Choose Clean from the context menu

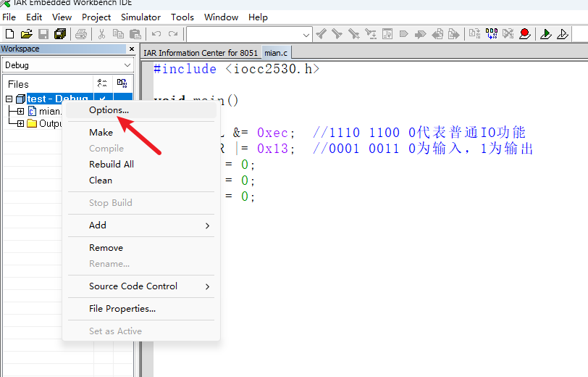point(141,181)
